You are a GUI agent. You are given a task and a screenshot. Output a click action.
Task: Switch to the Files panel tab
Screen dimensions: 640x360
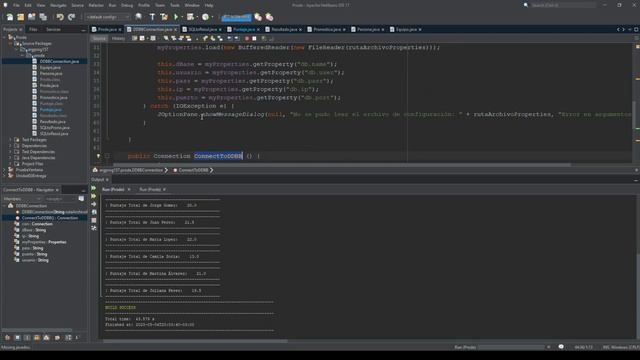(33, 29)
